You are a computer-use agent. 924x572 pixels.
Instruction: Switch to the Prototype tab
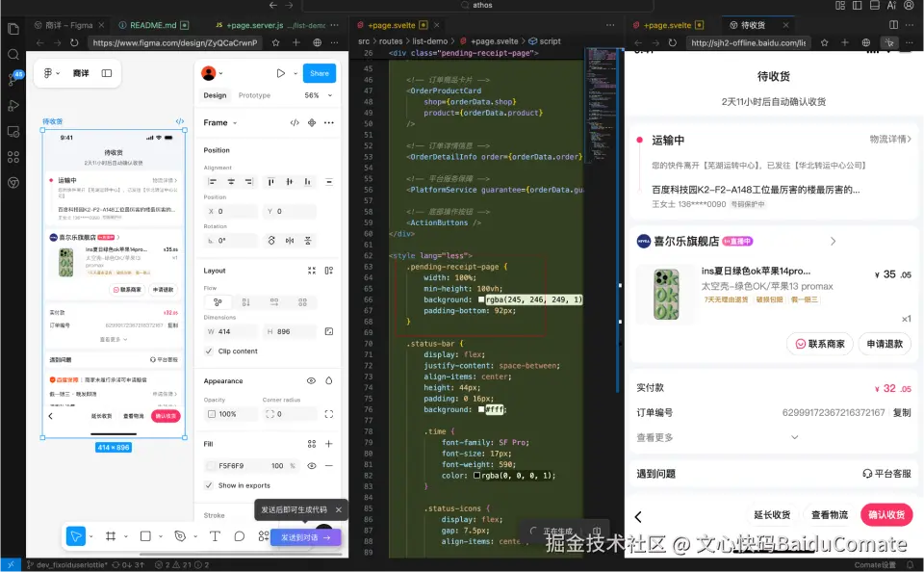[254, 95]
